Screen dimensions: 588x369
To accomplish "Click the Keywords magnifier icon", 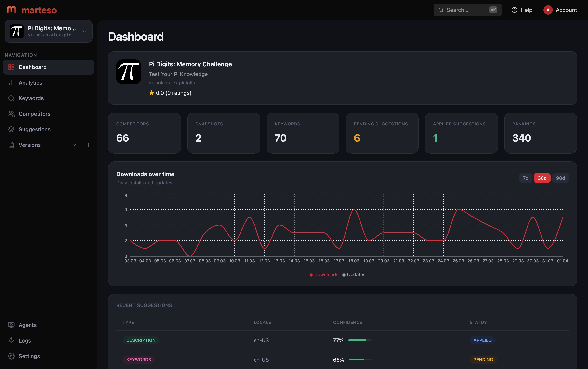I will point(11,98).
